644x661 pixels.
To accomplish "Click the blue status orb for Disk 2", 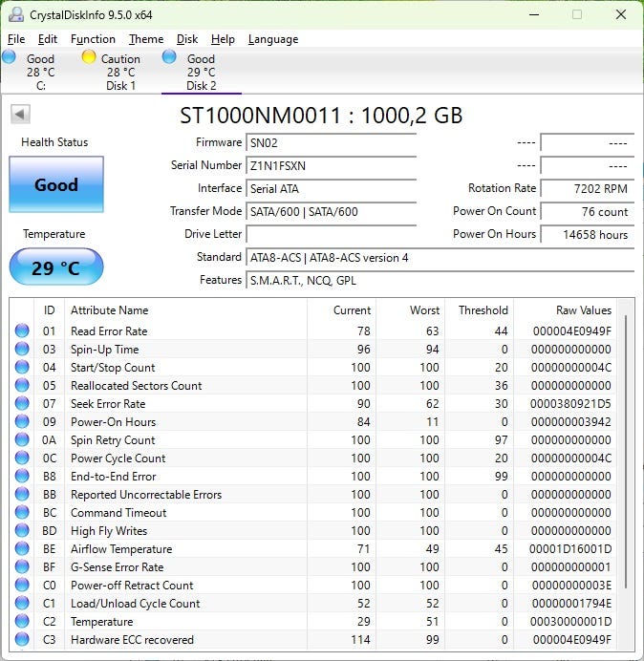I will (x=169, y=57).
